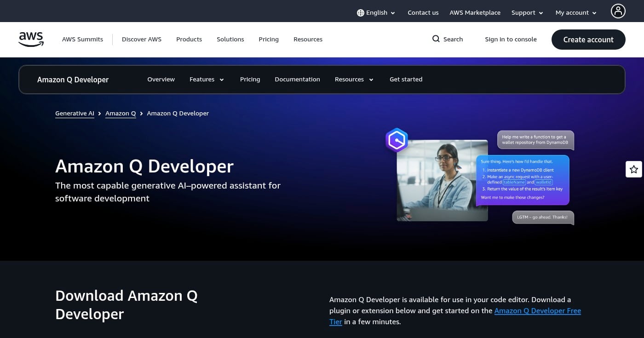Click the Contact us link
644x338 pixels.
423,13
